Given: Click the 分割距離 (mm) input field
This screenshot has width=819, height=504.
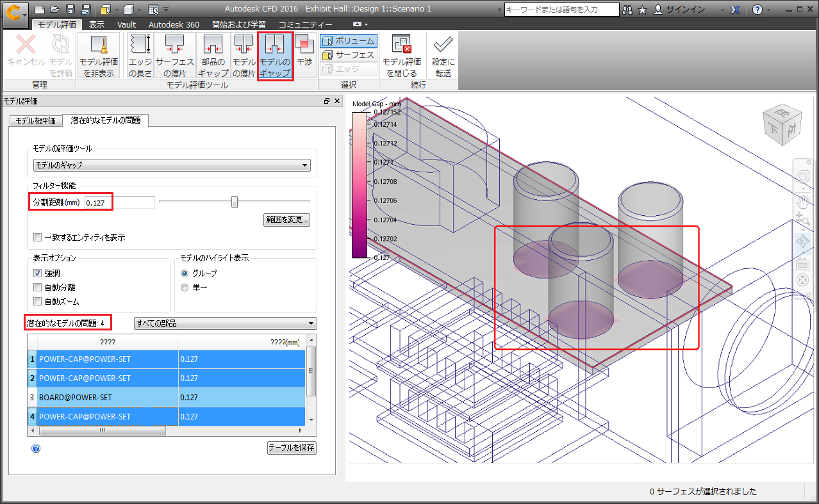Looking at the screenshot, I should 120,203.
